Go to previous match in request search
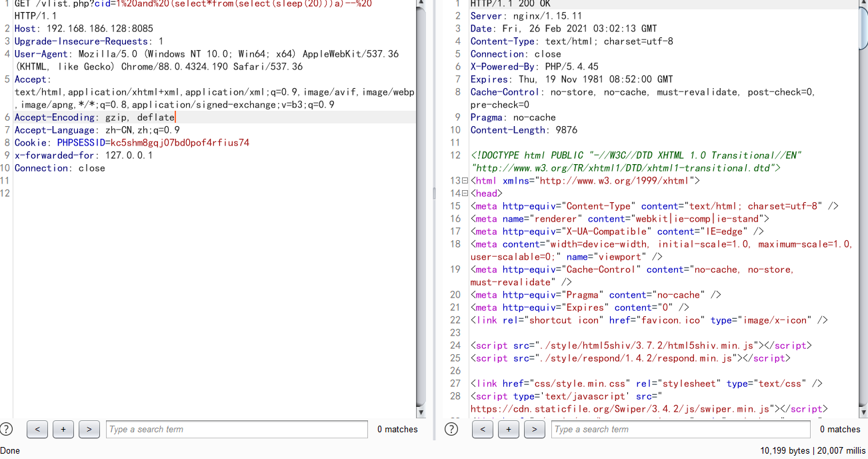868x459 pixels. [37, 429]
